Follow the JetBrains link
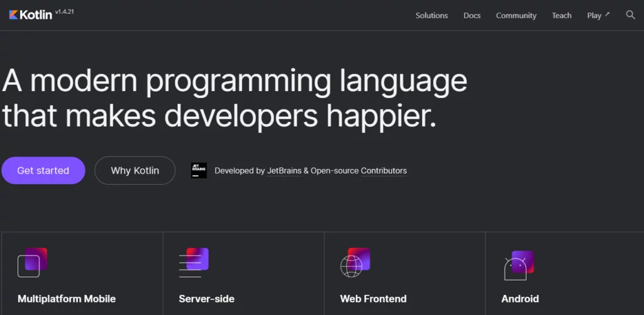 pyautogui.click(x=284, y=171)
